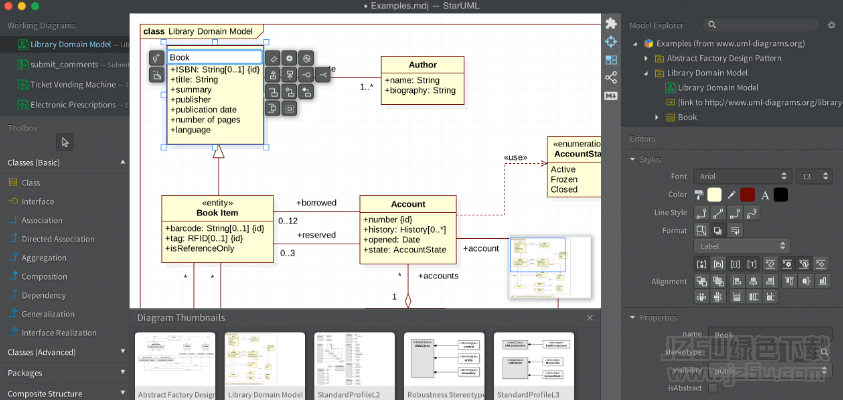Screen dimensions: 843x400
Task: Click the share icon in the side strip
Action: [611, 77]
